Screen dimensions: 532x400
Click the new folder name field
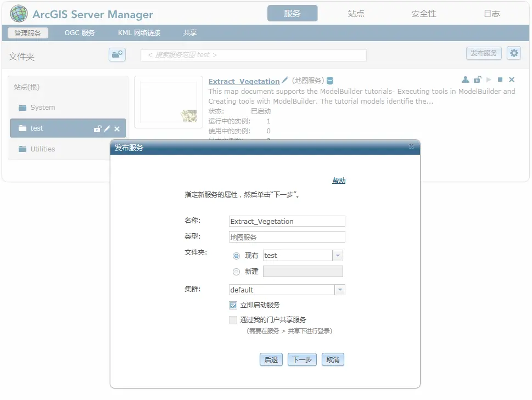click(303, 272)
